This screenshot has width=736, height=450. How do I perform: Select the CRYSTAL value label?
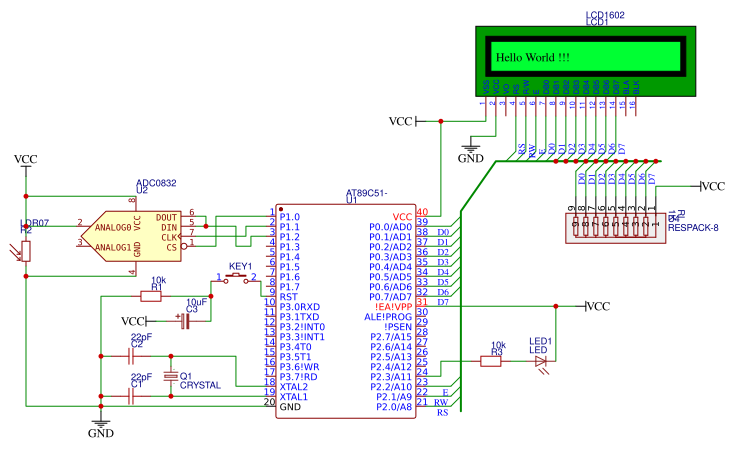(200, 385)
